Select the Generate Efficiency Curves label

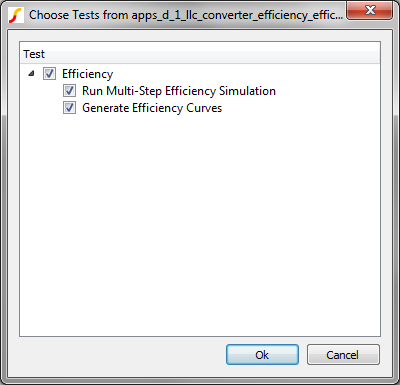point(152,108)
